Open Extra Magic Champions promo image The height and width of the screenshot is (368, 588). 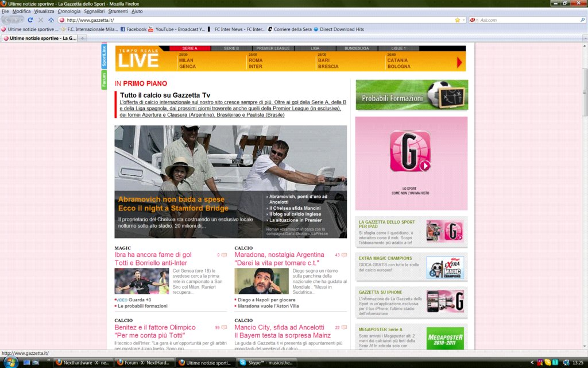coord(445,268)
